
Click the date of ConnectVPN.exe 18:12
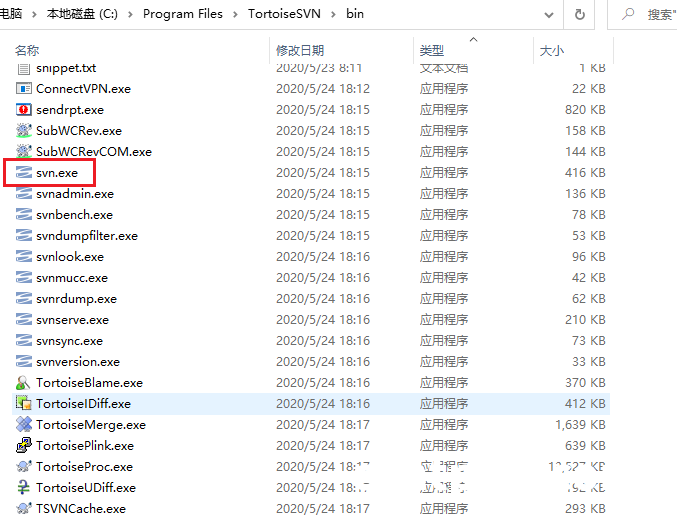click(323, 89)
